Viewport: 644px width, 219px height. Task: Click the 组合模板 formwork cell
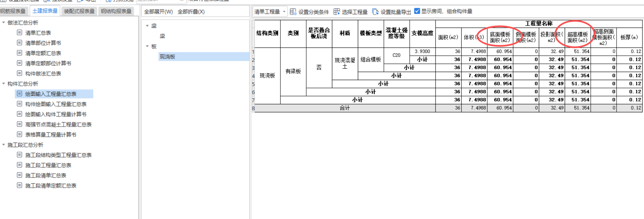pyautogui.click(x=371, y=59)
